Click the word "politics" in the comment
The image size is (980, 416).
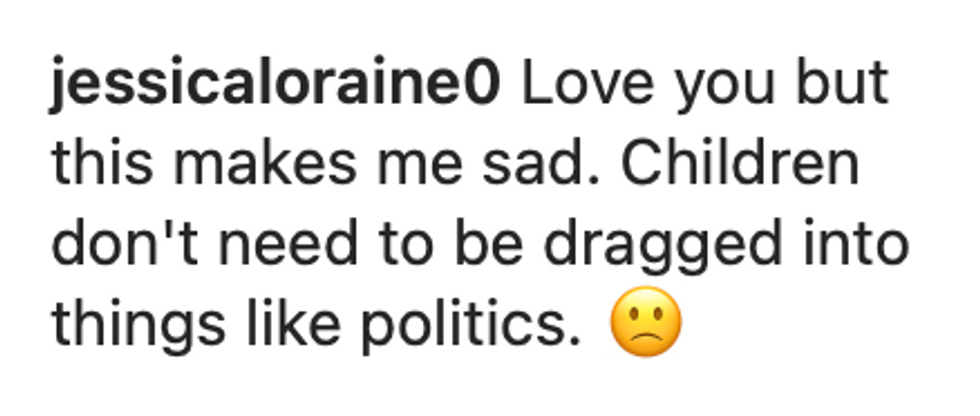point(471,327)
